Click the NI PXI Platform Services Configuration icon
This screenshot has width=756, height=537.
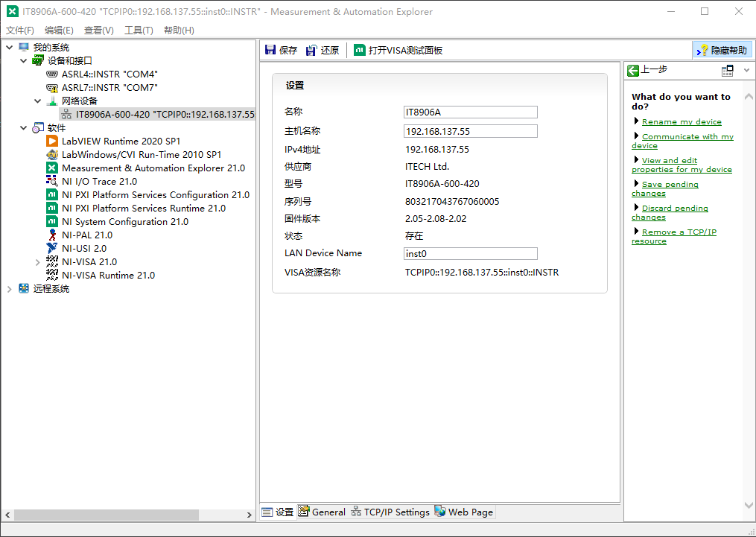52,194
